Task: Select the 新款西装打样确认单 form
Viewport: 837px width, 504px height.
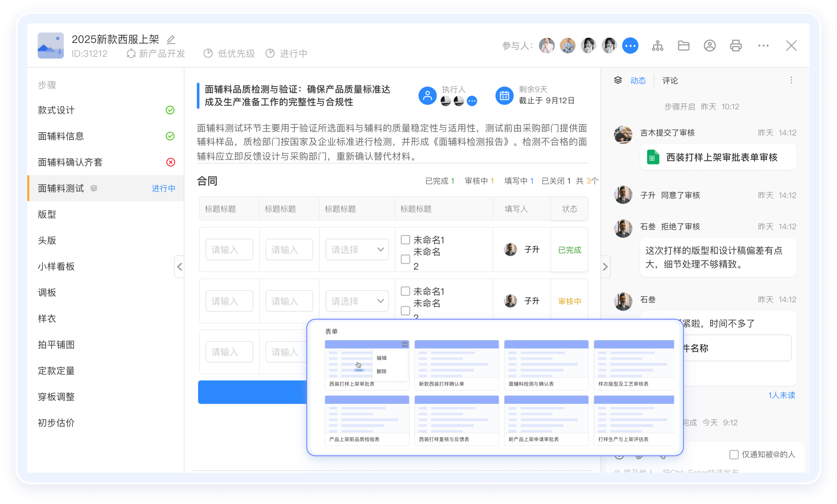Action: tap(456, 365)
